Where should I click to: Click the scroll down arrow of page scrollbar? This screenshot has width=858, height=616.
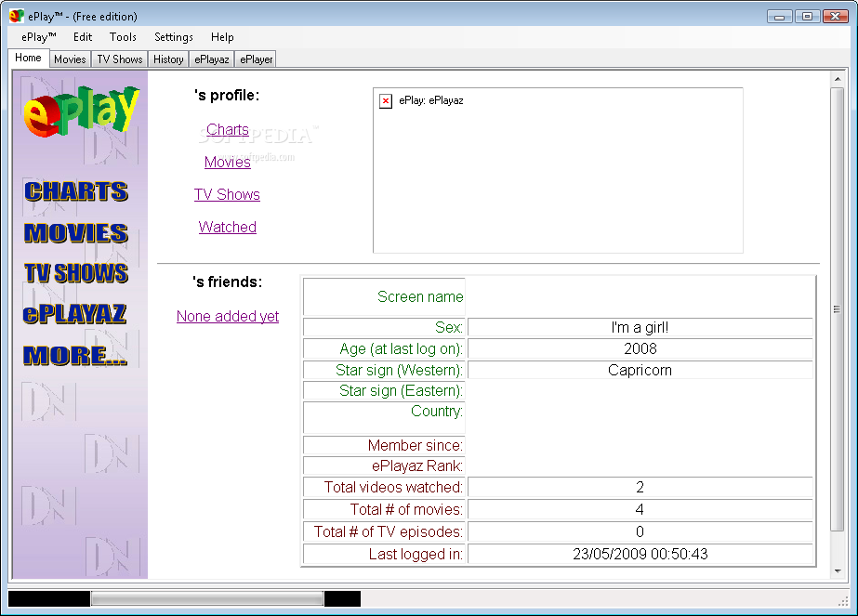pos(838,571)
